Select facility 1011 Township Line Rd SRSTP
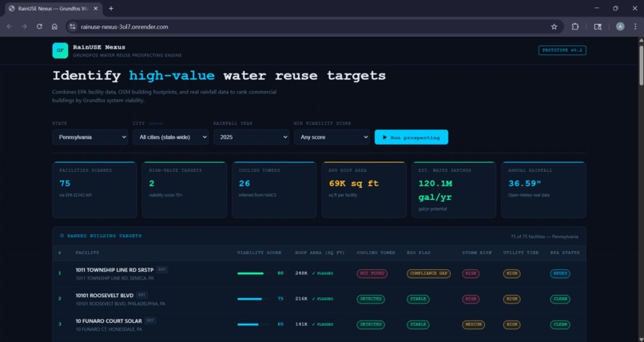Viewport: 644px width, 342px height. coord(114,270)
